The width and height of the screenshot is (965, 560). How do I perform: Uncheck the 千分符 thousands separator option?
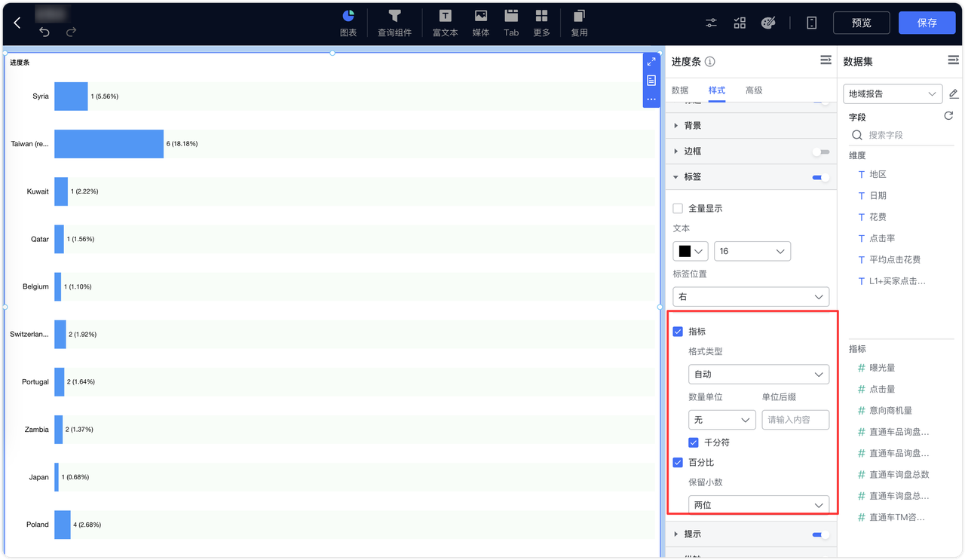coord(694,442)
